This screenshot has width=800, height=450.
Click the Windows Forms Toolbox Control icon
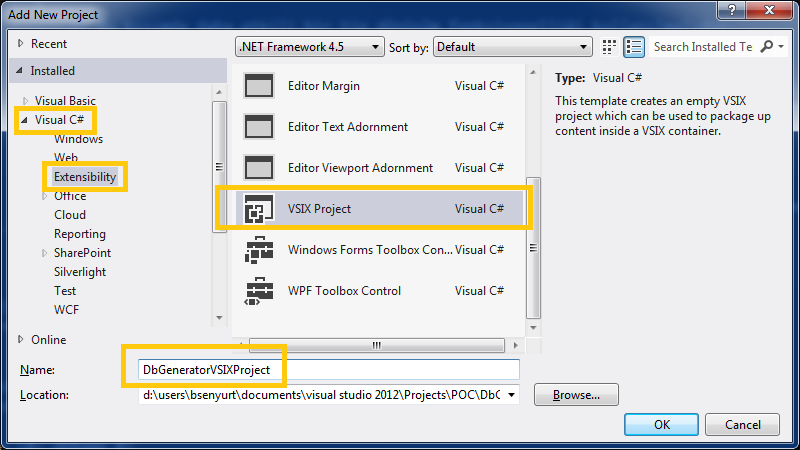(259, 250)
